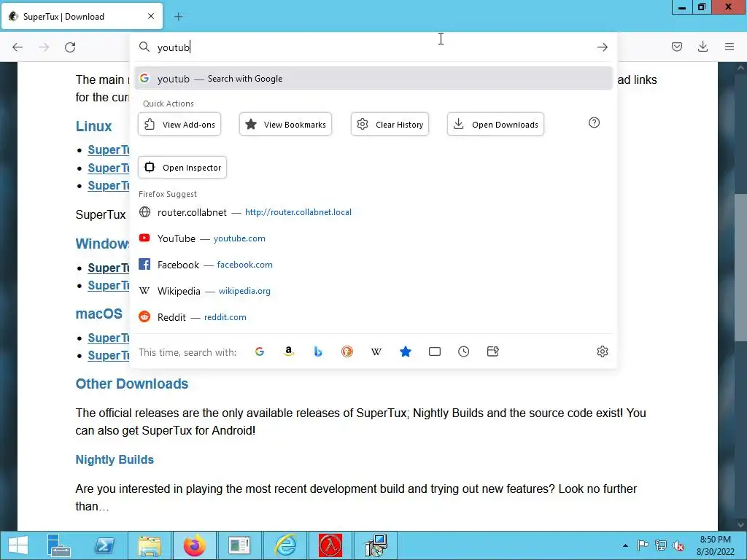Select 'youtub — Search with Google' suggestion
This screenshot has height=560, width=747.
(x=373, y=79)
